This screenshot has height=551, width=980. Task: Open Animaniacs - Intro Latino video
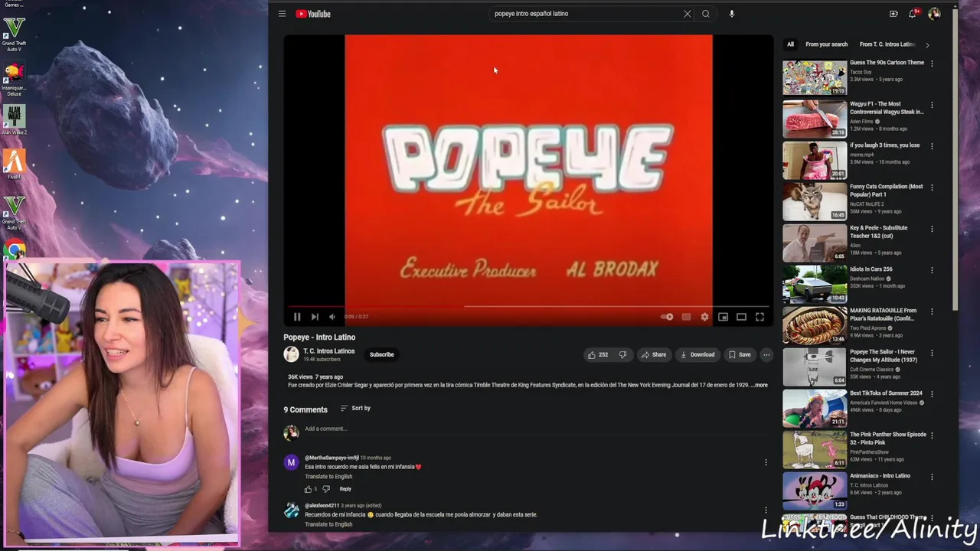(815, 491)
